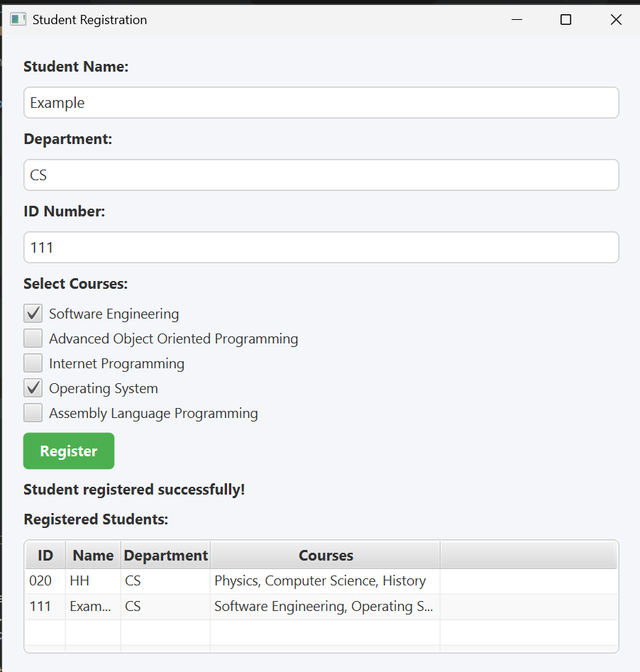
Task: Maximize the Student Registration window
Action: (x=565, y=20)
